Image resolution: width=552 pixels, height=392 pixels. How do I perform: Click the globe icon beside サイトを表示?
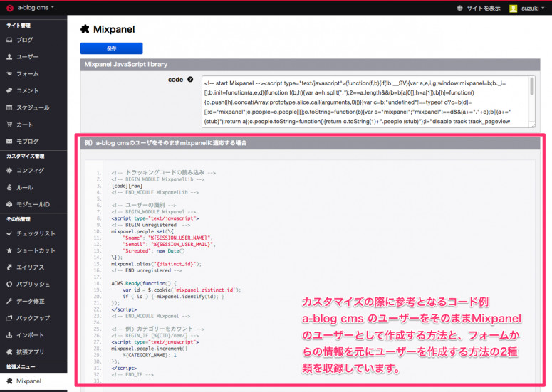point(459,8)
